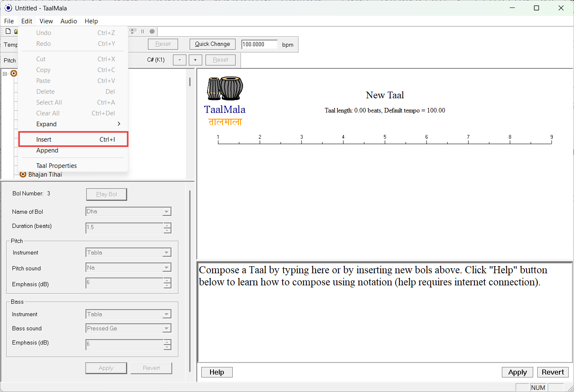Open the Help menu in menu bar
Image resolution: width=574 pixels, height=392 pixels.
pyautogui.click(x=91, y=21)
